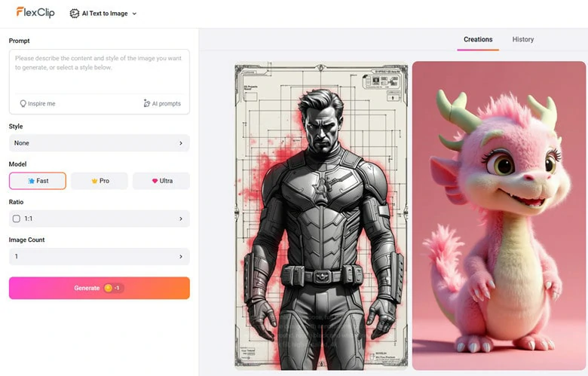This screenshot has width=588, height=376.
Task: Click the AI prompts sparkle icon
Action: (x=147, y=103)
